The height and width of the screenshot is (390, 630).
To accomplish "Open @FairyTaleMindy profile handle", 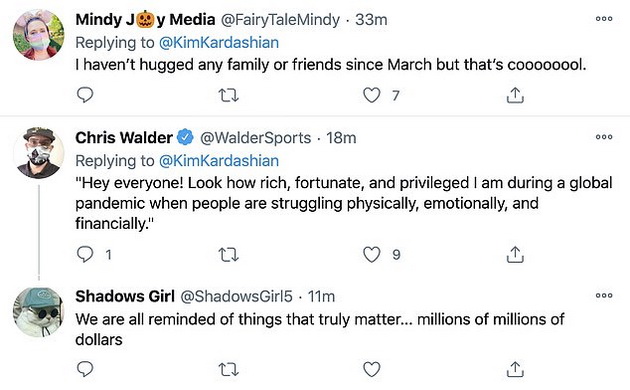I will pyautogui.click(x=280, y=20).
